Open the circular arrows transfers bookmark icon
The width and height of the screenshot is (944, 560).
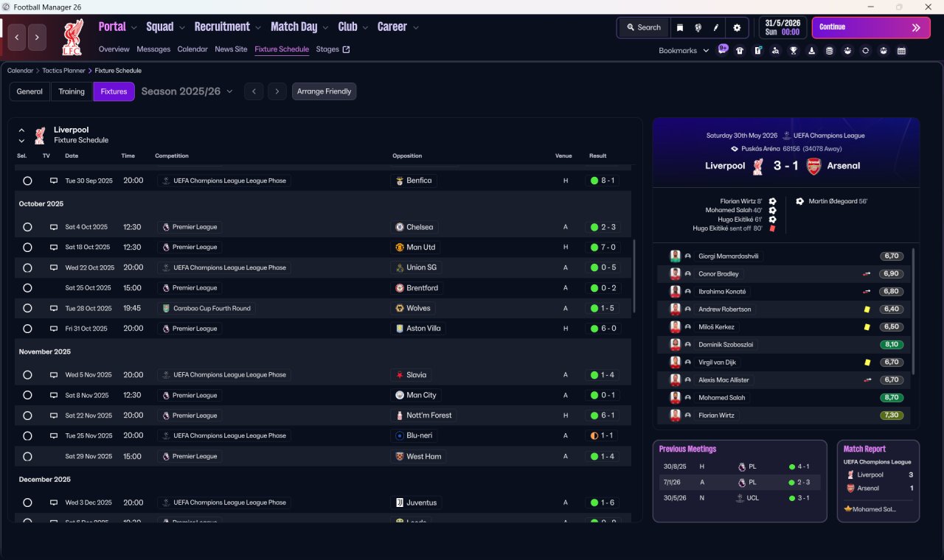[x=865, y=51]
